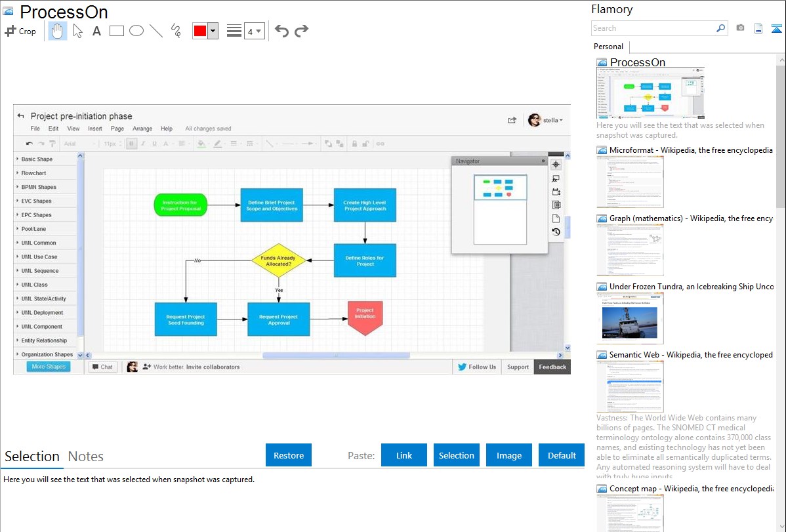Expand the Pool/Lane category

[x=33, y=229]
